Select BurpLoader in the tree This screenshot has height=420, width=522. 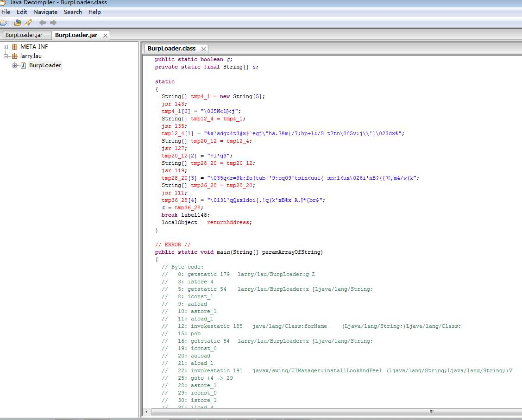[x=45, y=65]
